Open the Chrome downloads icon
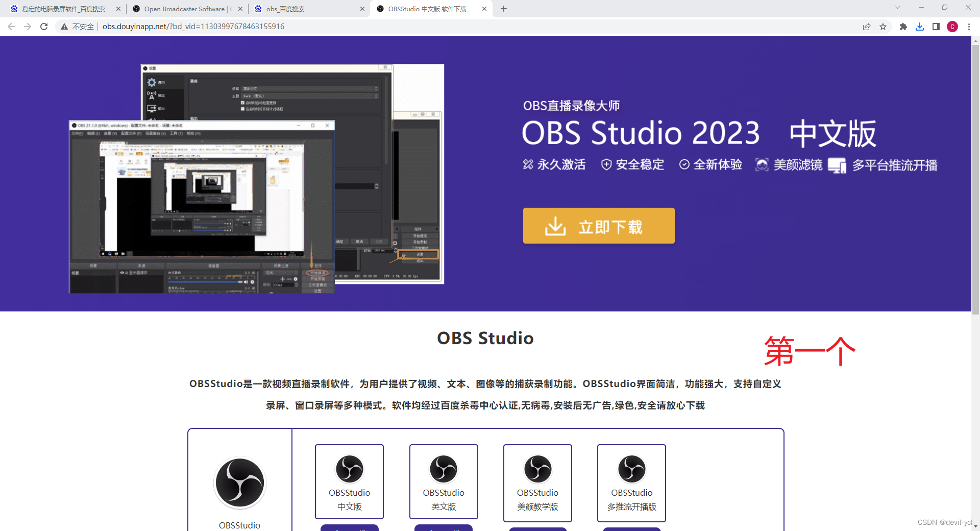This screenshot has width=980, height=531. 920,27
